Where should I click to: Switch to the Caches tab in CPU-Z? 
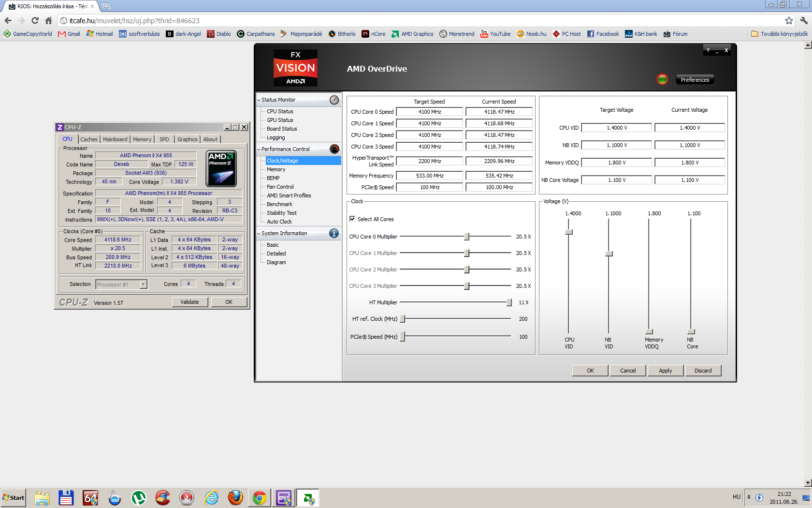coord(88,139)
